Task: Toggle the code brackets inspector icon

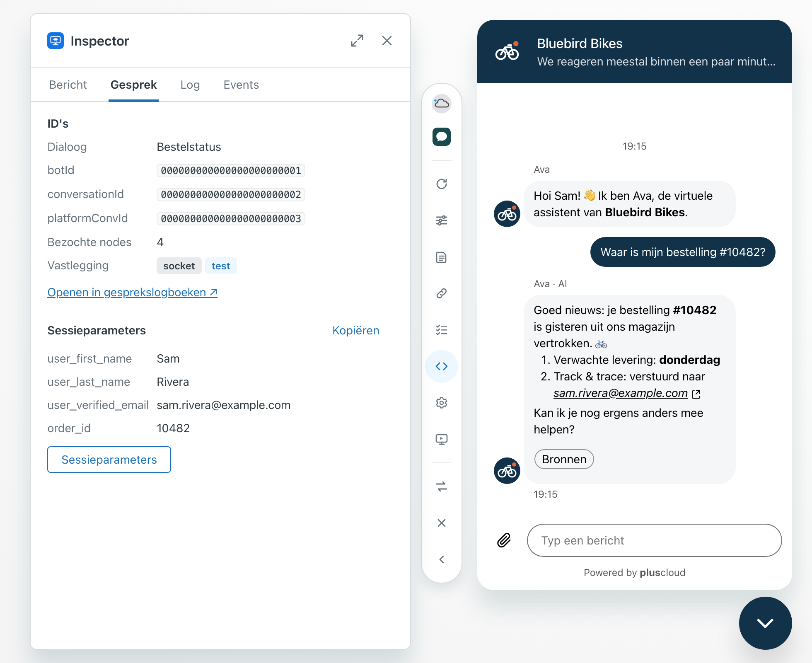Action: click(442, 366)
